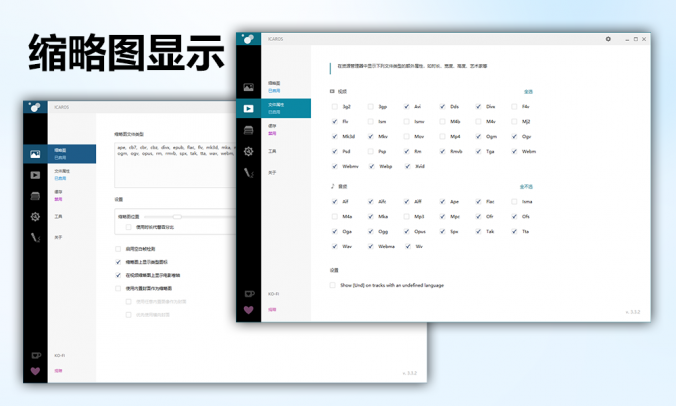Click 全不选 next to the audio section
676x406 pixels.
[526, 187]
